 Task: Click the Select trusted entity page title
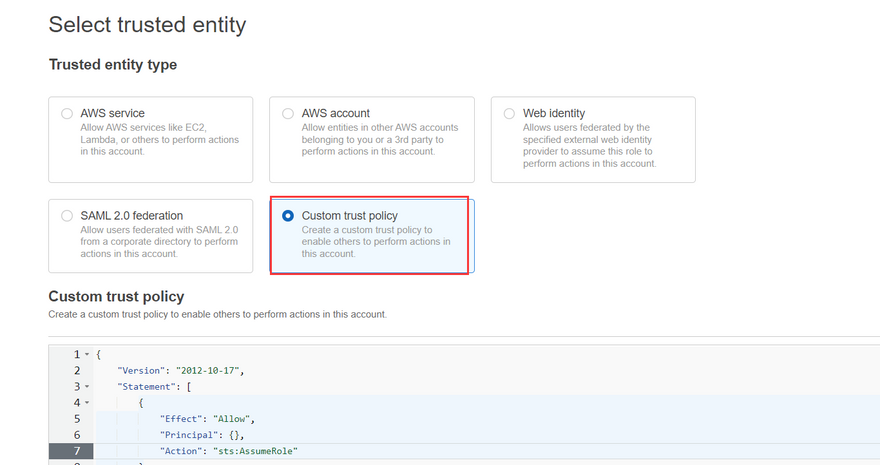click(147, 25)
